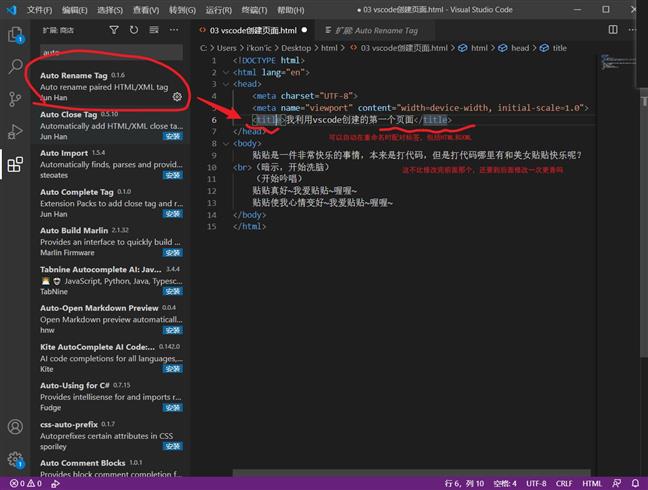648x490 pixels.
Task: Install Tabnine Autocomplete AI extension
Action: pyautogui.click(x=173, y=291)
